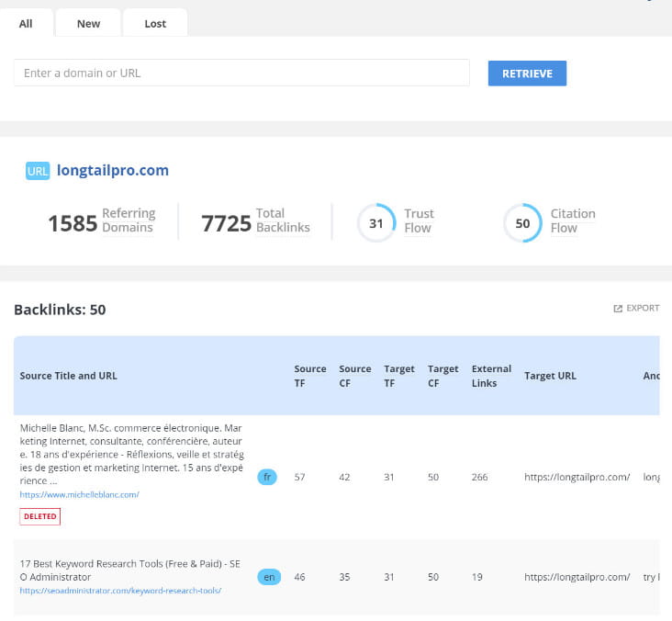Click the longtailpro.com heading link
This screenshot has height=621, width=672.
point(113,171)
